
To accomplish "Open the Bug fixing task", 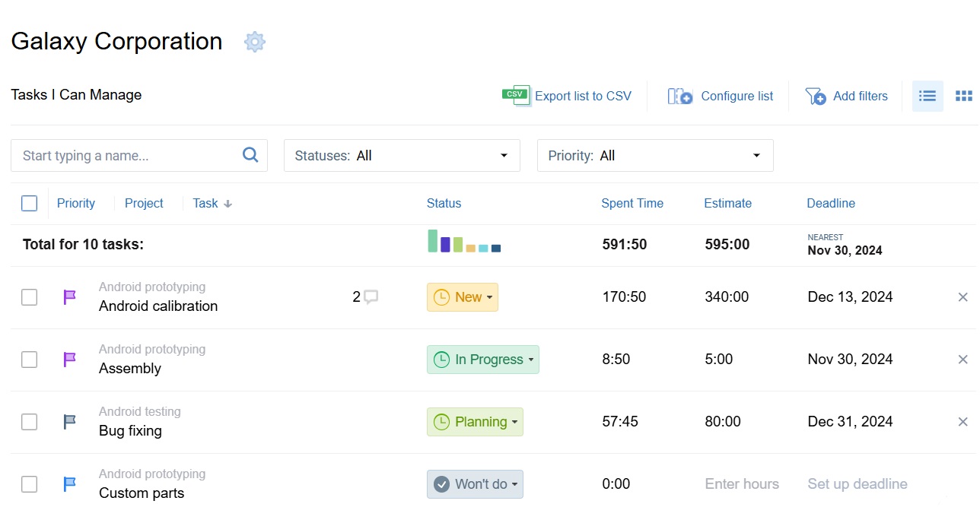I will (x=130, y=431).
